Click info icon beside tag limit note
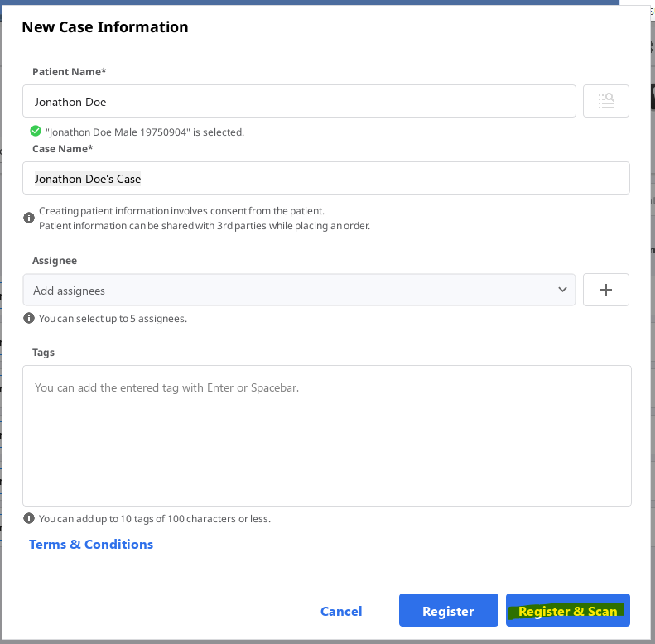This screenshot has height=644, width=655. coord(29,518)
